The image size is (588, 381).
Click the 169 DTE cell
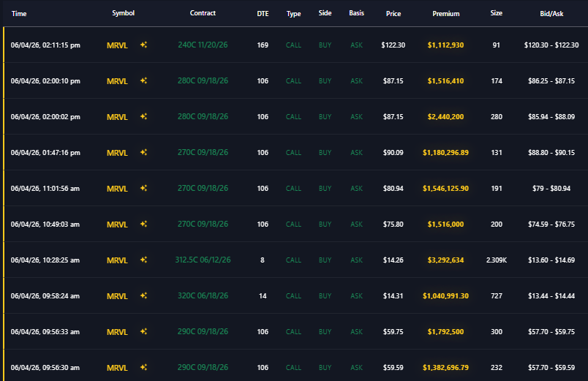coord(263,45)
